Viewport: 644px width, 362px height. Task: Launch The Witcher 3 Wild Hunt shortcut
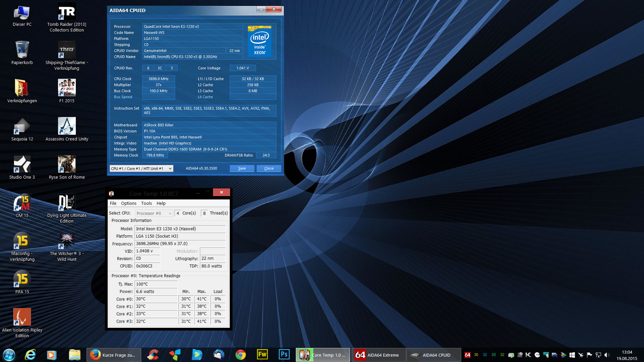tap(67, 241)
